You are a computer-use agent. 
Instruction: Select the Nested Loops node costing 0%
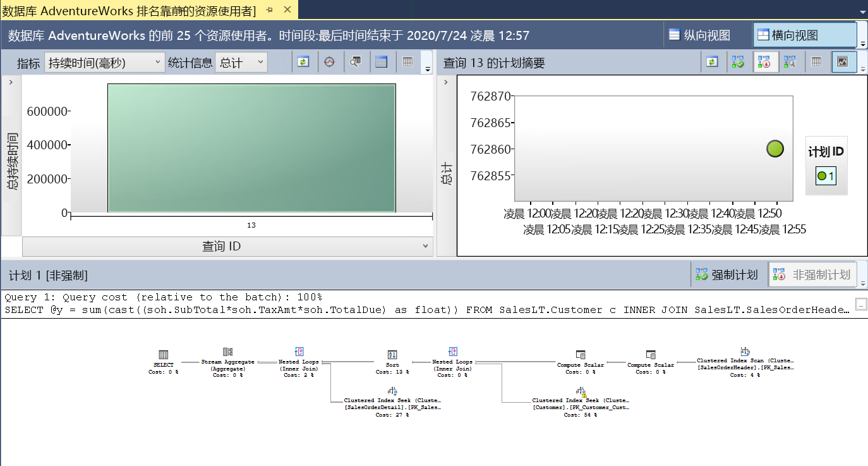[452, 362]
